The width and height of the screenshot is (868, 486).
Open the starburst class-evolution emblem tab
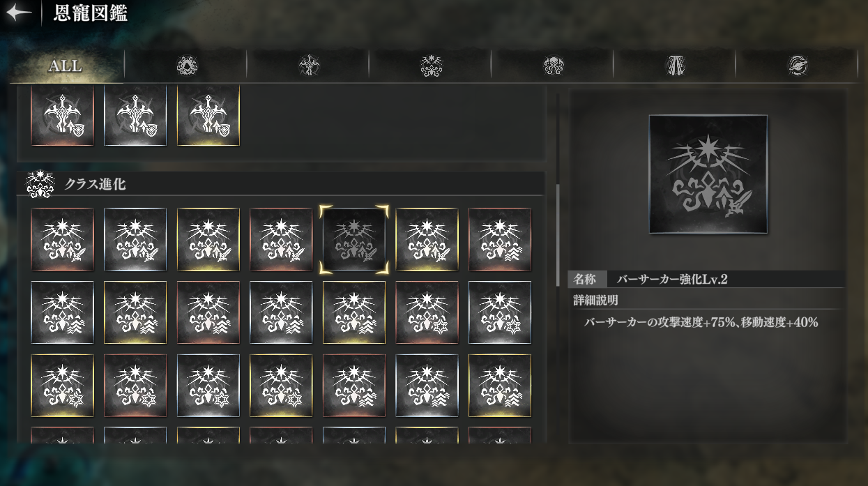tap(431, 66)
